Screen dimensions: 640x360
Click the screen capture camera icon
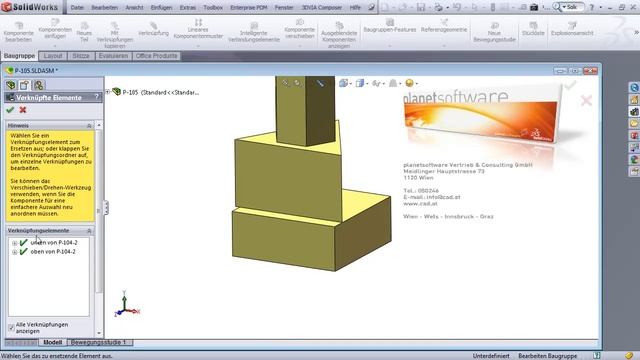[534, 7]
